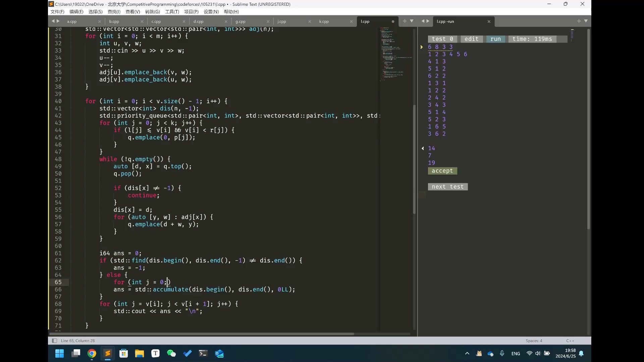Screen dimensions: 644x362
Task: Open the 查看(V) menu
Action: coord(133,12)
